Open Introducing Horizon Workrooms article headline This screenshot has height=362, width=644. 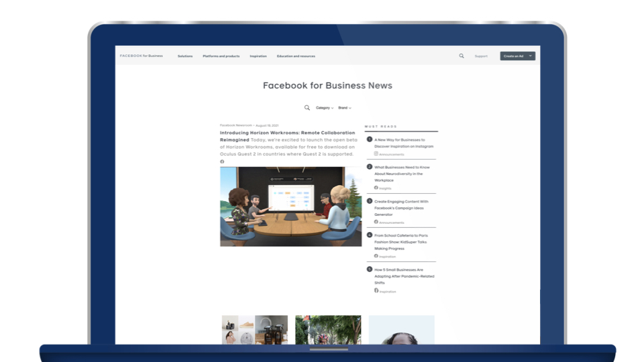[x=288, y=136]
